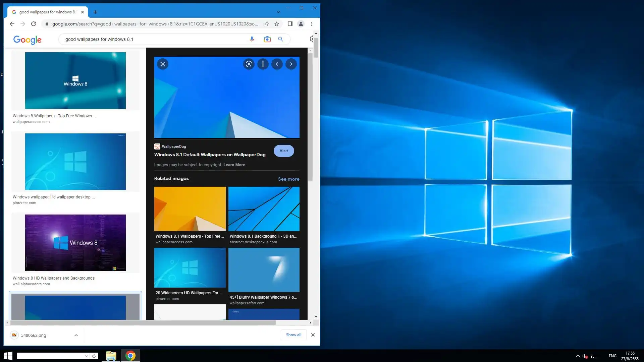Go to previous image with left arrow
This screenshot has height=362, width=644.
[277, 64]
